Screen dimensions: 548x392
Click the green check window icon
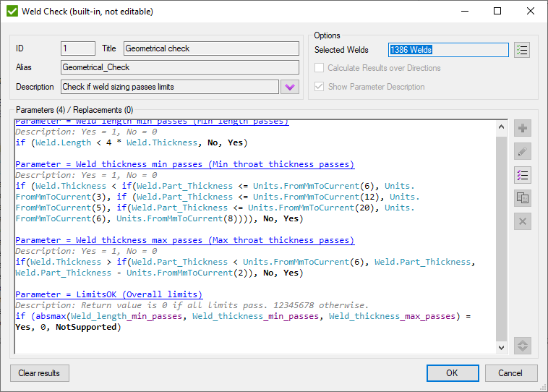point(12,12)
